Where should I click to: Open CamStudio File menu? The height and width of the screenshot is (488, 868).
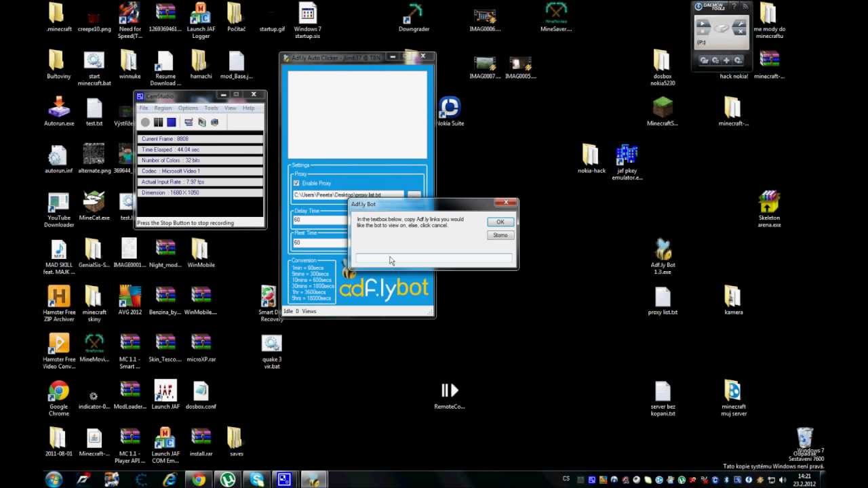pos(144,108)
